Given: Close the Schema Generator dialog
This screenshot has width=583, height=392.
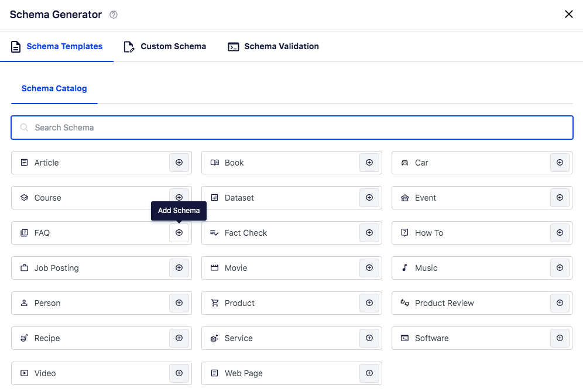Looking at the screenshot, I should click(x=568, y=15).
